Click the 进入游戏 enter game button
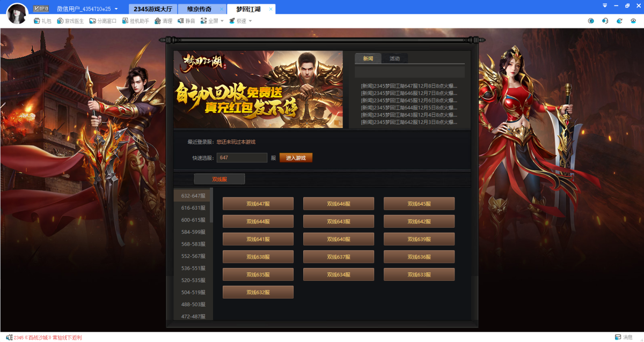The height and width of the screenshot is (342, 644). coord(296,158)
